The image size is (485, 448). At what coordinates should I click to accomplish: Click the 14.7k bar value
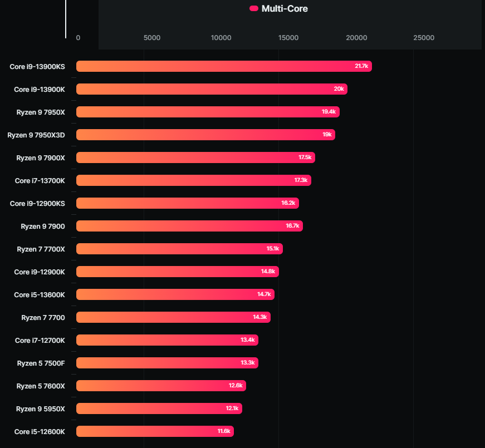264,294
